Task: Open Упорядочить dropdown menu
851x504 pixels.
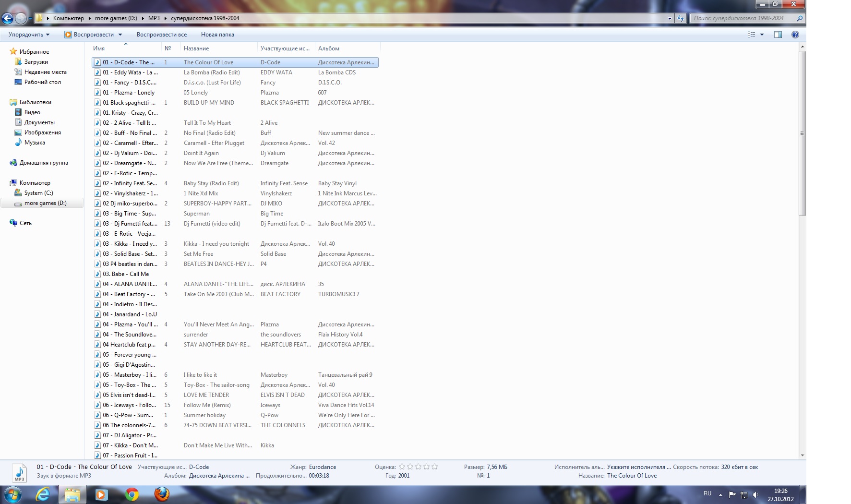Action: tap(29, 35)
